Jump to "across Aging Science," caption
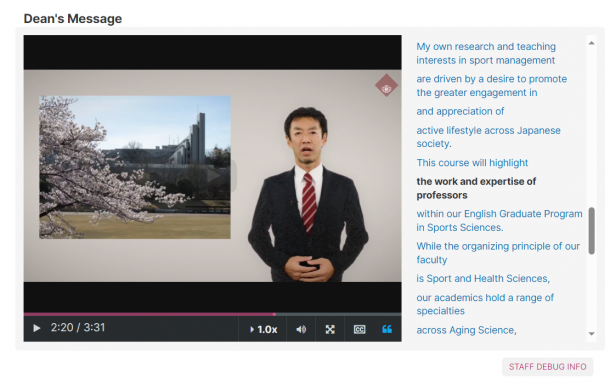 (x=466, y=330)
